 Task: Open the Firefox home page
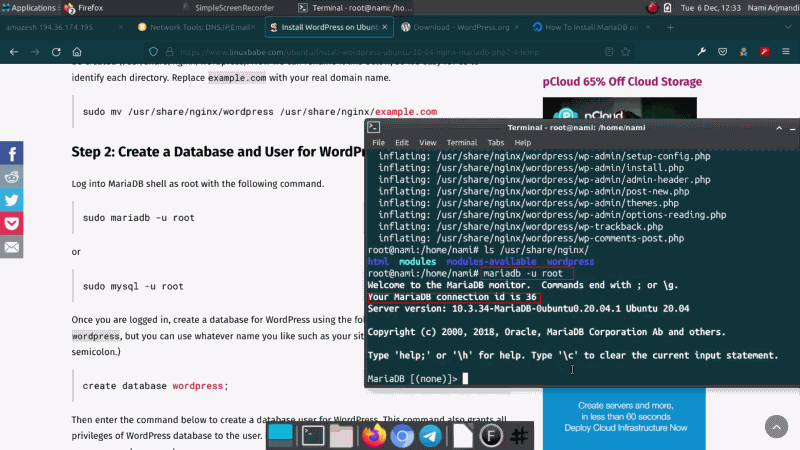pos(77,52)
